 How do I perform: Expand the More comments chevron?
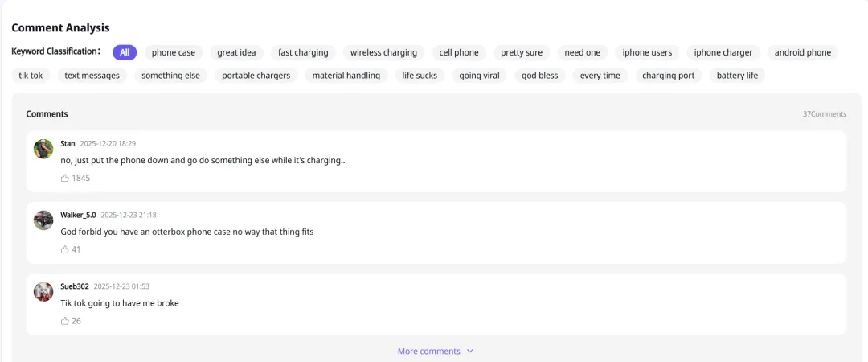pyautogui.click(x=470, y=351)
